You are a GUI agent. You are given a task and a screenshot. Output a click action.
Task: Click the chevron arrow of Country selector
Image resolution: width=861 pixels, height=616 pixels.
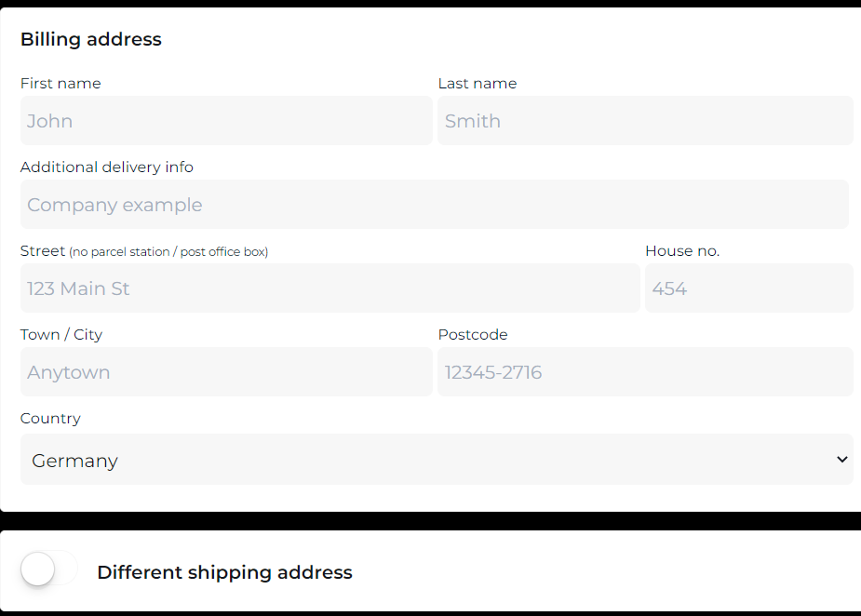[841, 460]
